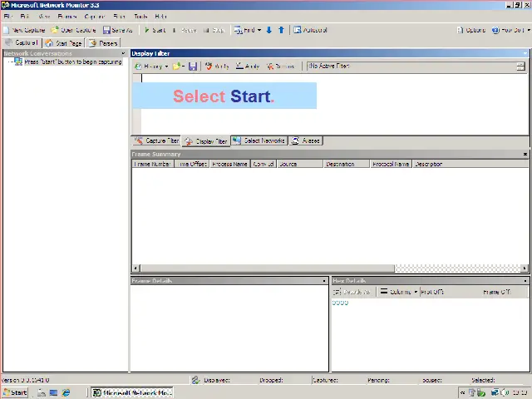
Task: Open the Filter menu
Action: coord(119,17)
